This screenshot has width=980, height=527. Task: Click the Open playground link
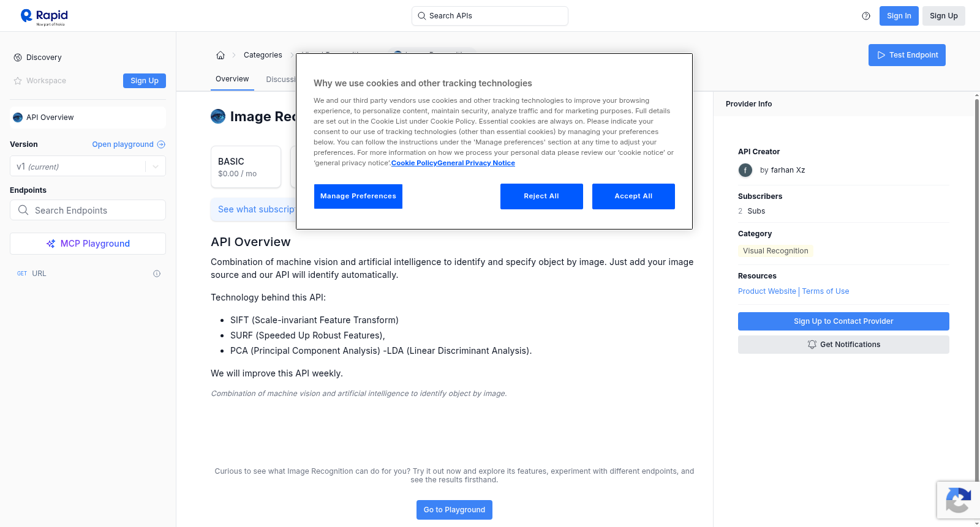point(123,144)
